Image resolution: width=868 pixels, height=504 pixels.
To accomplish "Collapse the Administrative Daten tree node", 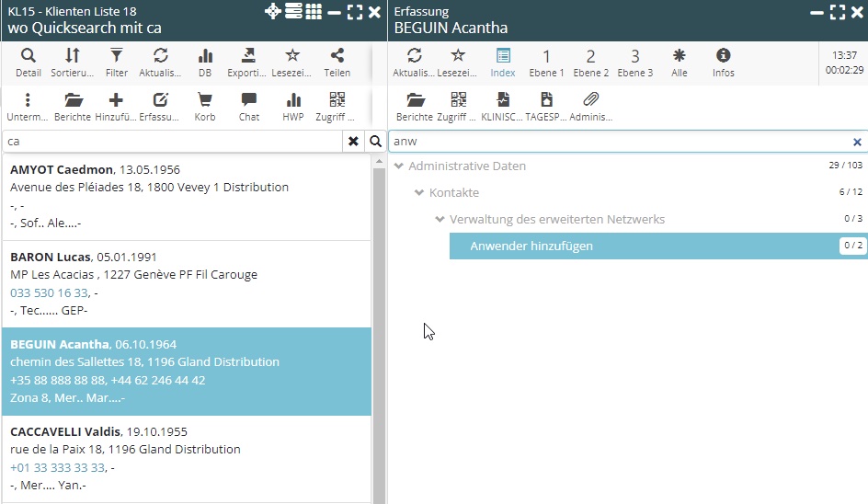I will click(x=399, y=166).
